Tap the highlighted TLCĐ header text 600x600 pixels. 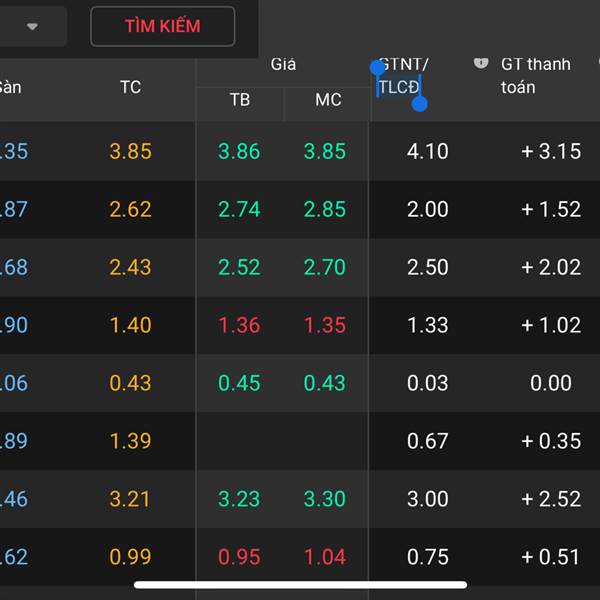pyautogui.click(x=399, y=87)
